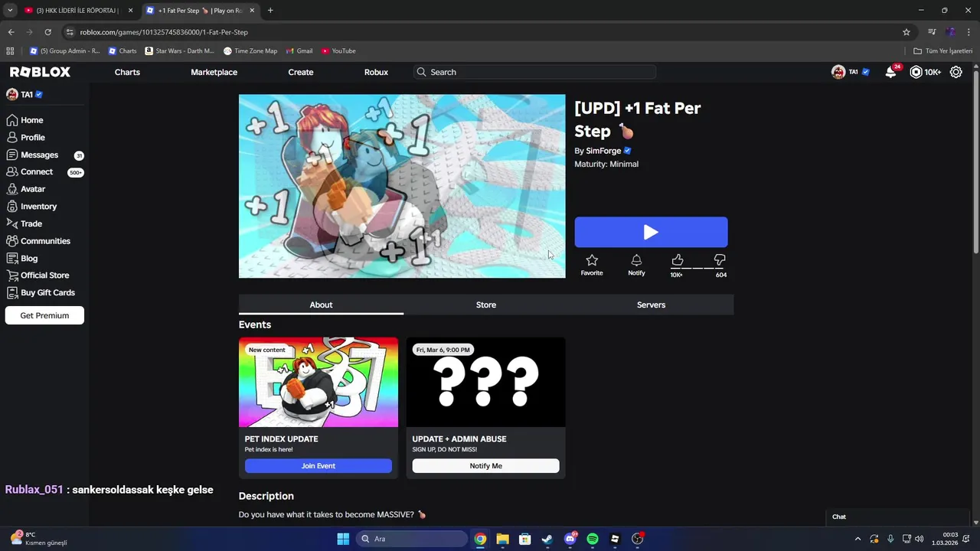The image size is (980, 551).
Task: Open Profile in the sidebar
Action: [x=26, y=138]
